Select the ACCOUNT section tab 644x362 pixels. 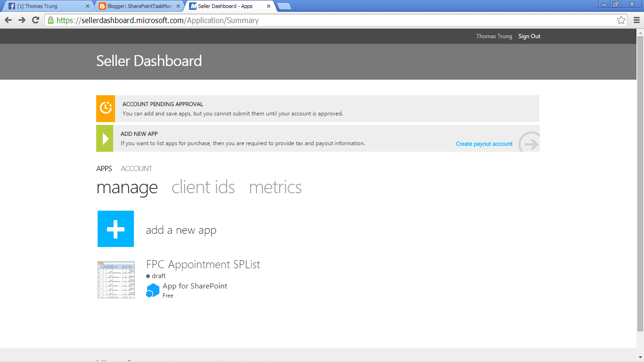tap(136, 169)
